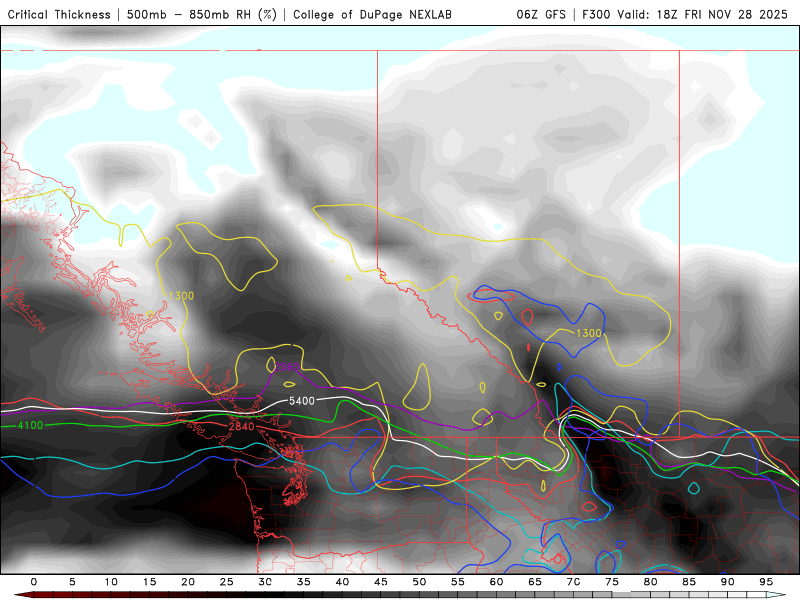Viewport: 800px width, 600px height.
Task: Select the "500mb – 850mb RH (%)" header label
Action: (x=202, y=14)
